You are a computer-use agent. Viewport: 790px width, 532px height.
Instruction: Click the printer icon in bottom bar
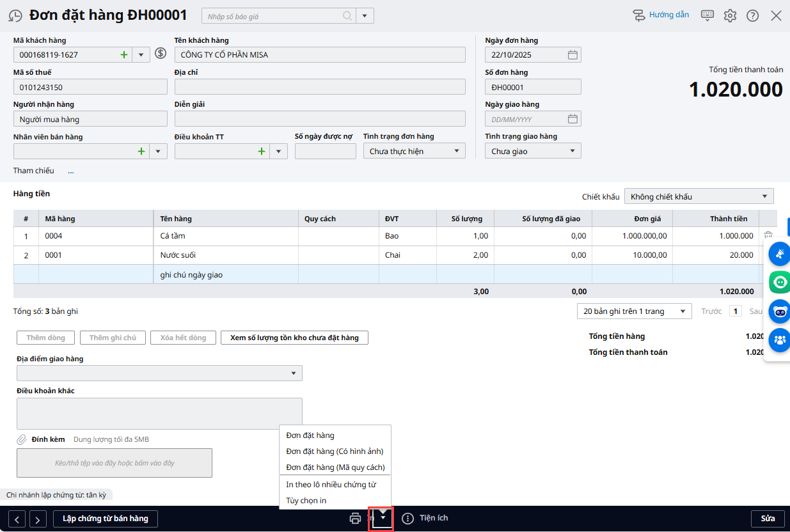click(355, 519)
